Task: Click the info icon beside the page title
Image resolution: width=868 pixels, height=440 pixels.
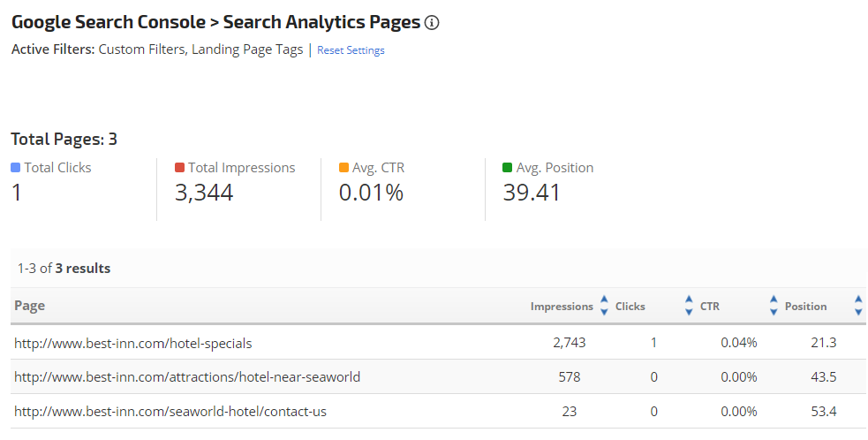Action: pyautogui.click(x=432, y=23)
